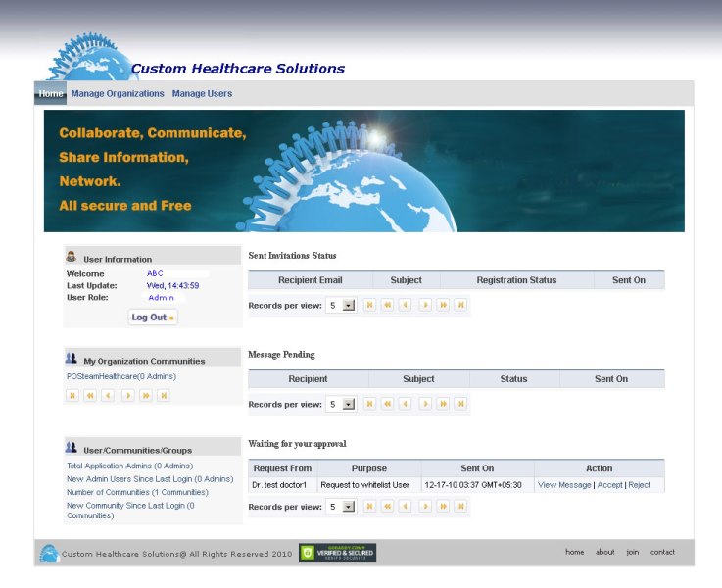The image size is (722, 588).
Task: Click the Log Out button
Action: click(x=153, y=318)
